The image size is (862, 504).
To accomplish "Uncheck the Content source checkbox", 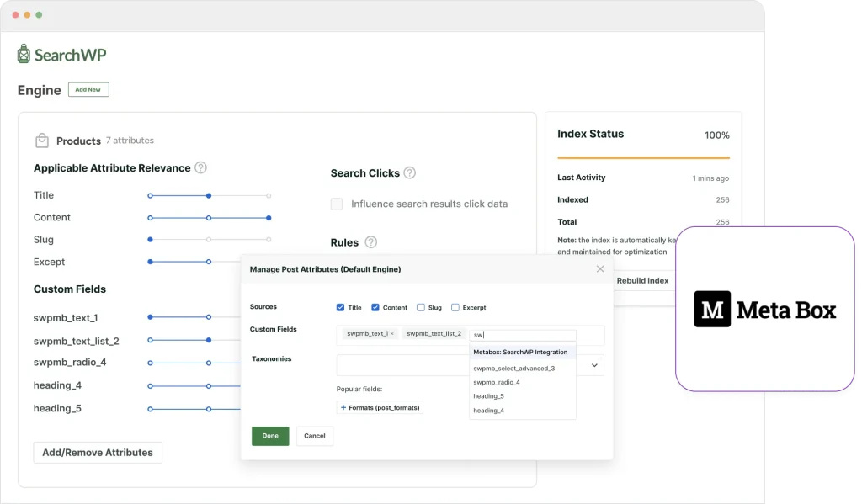I will tap(375, 307).
